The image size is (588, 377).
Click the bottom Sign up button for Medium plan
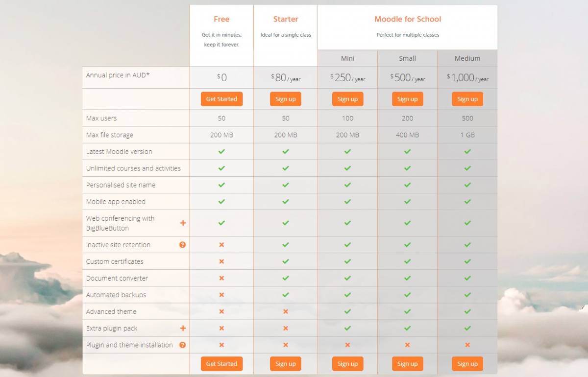(x=467, y=364)
